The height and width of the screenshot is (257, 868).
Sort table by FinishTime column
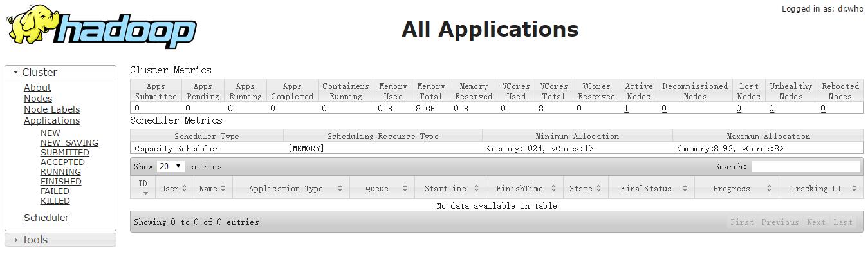click(524, 188)
